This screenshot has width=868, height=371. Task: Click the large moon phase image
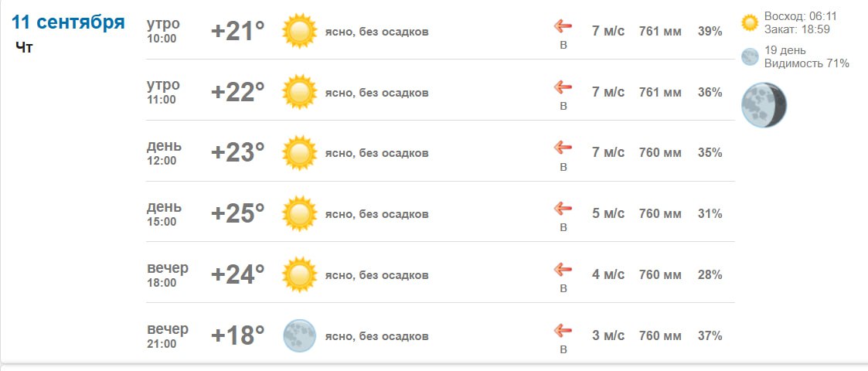coord(764,104)
